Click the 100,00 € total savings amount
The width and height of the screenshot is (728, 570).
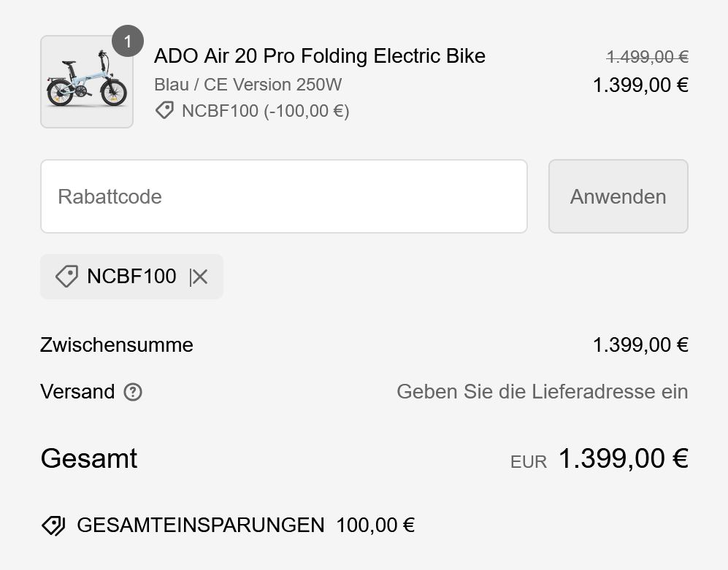[x=375, y=525]
